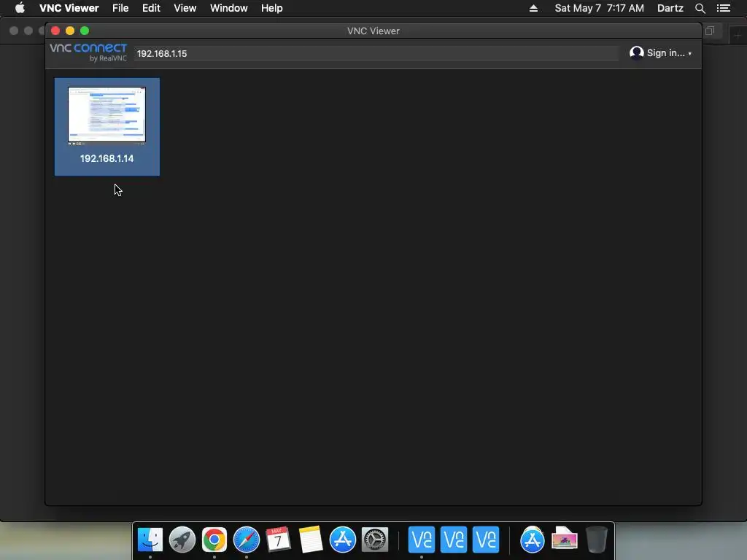Open the App Store icon left of the Trash
The image size is (747, 560).
[x=532, y=540]
